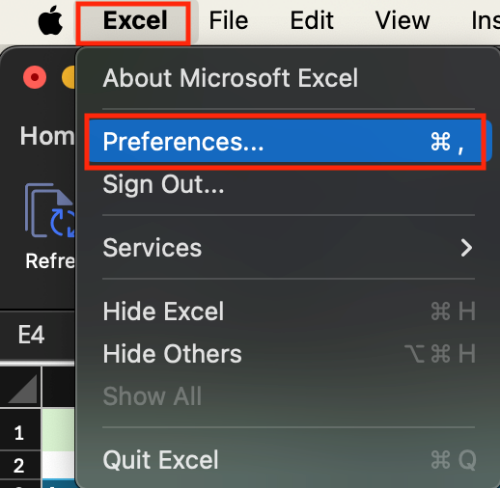The image size is (500, 488).
Task: Choose Preferences... from the Excel menu
Action: (x=285, y=142)
